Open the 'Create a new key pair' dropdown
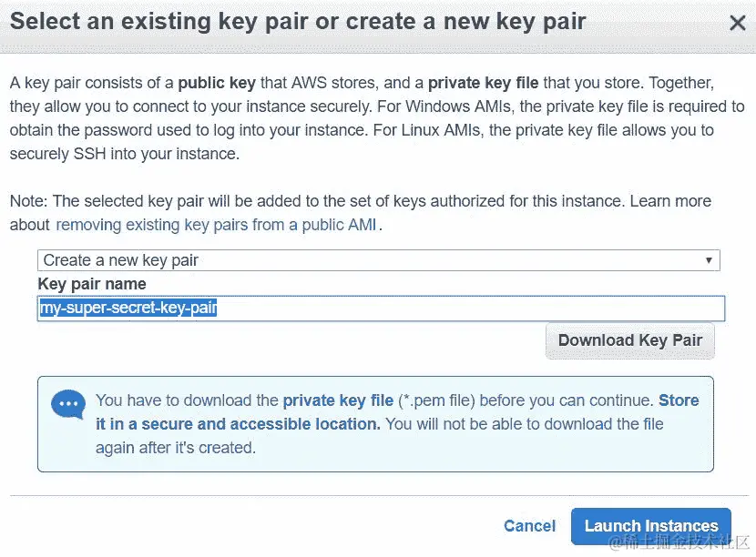Viewport: 756px width, 557px height. coord(378,260)
